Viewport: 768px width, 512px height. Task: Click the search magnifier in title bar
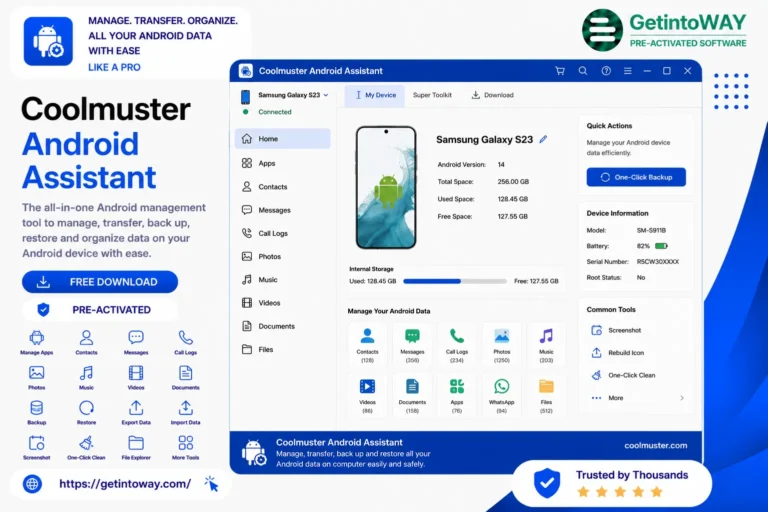point(583,71)
